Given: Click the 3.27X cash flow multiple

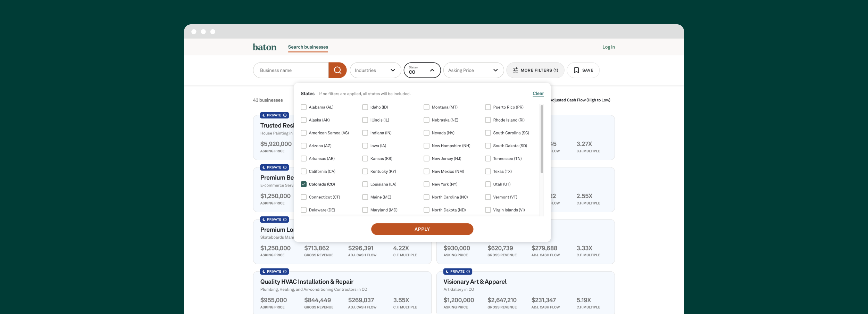Looking at the screenshot, I should [584, 144].
